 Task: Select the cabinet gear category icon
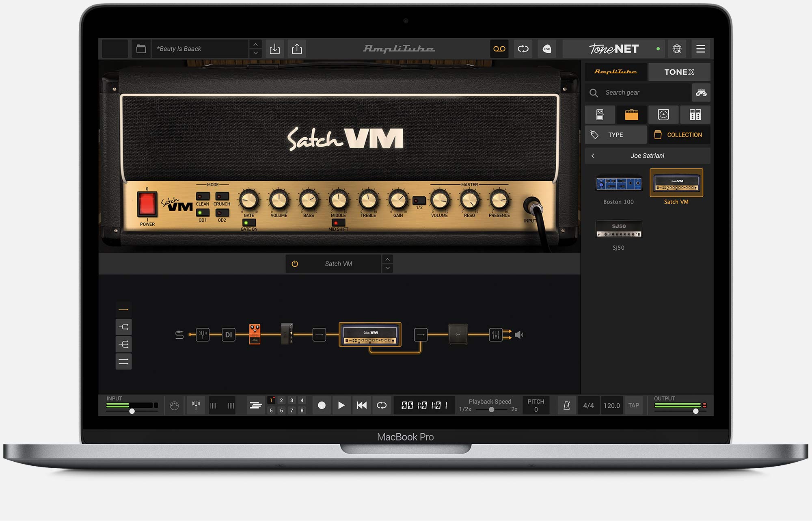663,115
